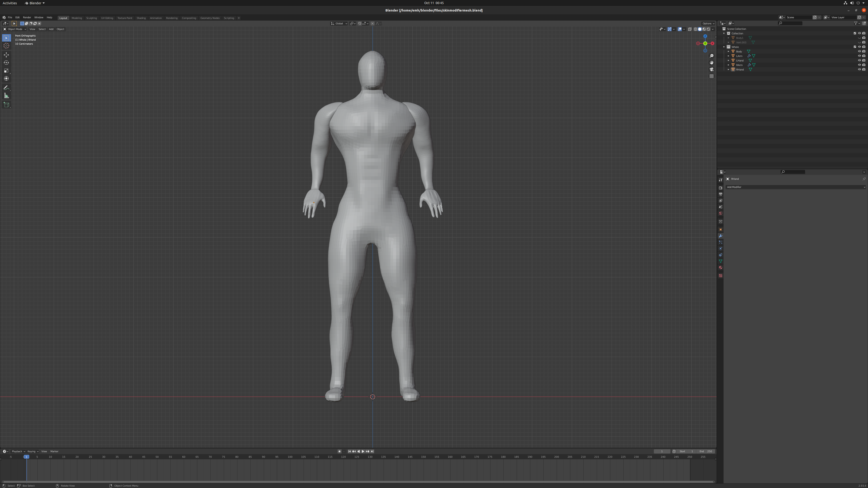Expand the LHand object in outliner
This screenshot has width=868, height=488.
pyautogui.click(x=729, y=61)
